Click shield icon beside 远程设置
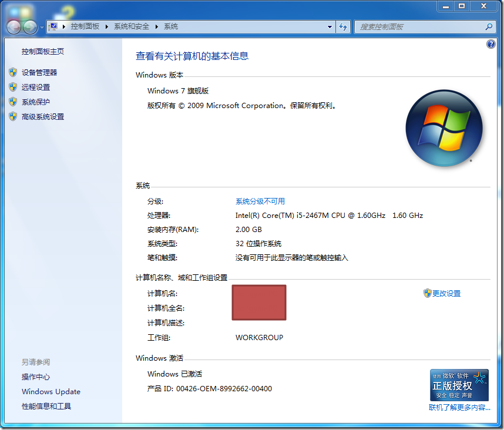Image resolution: width=504 pixels, height=430 pixels. point(13,87)
